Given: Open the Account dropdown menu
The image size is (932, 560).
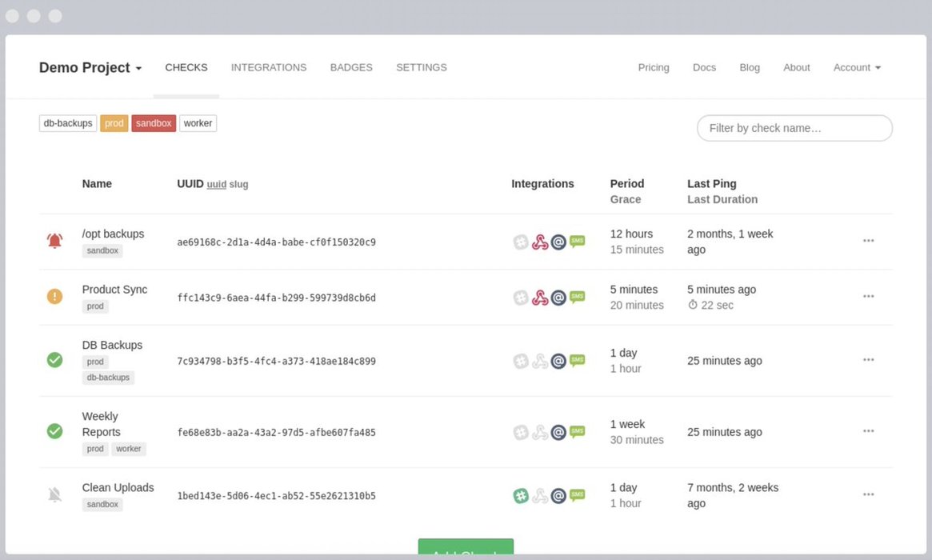Looking at the screenshot, I should [x=857, y=68].
